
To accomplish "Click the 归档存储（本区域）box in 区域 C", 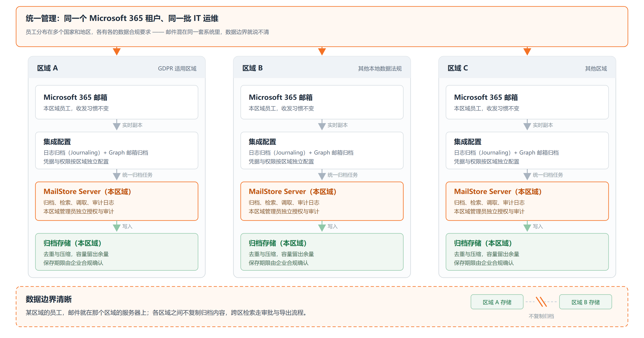I will click(x=527, y=252).
